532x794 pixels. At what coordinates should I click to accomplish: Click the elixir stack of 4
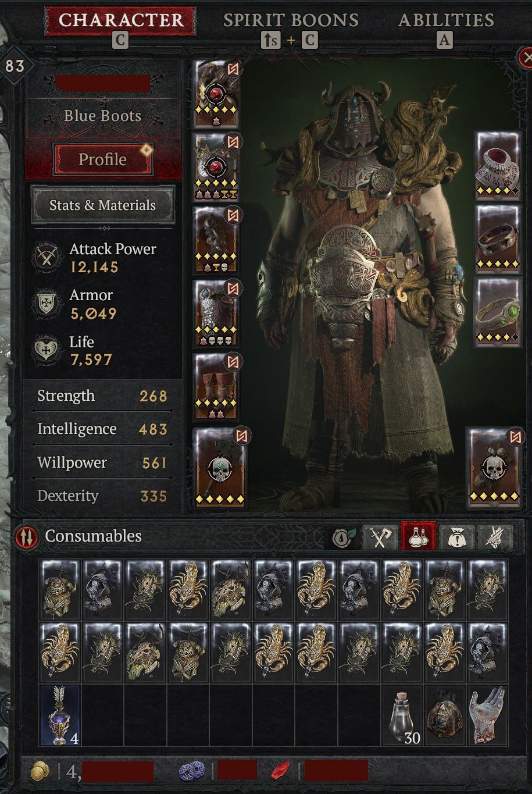click(x=60, y=715)
